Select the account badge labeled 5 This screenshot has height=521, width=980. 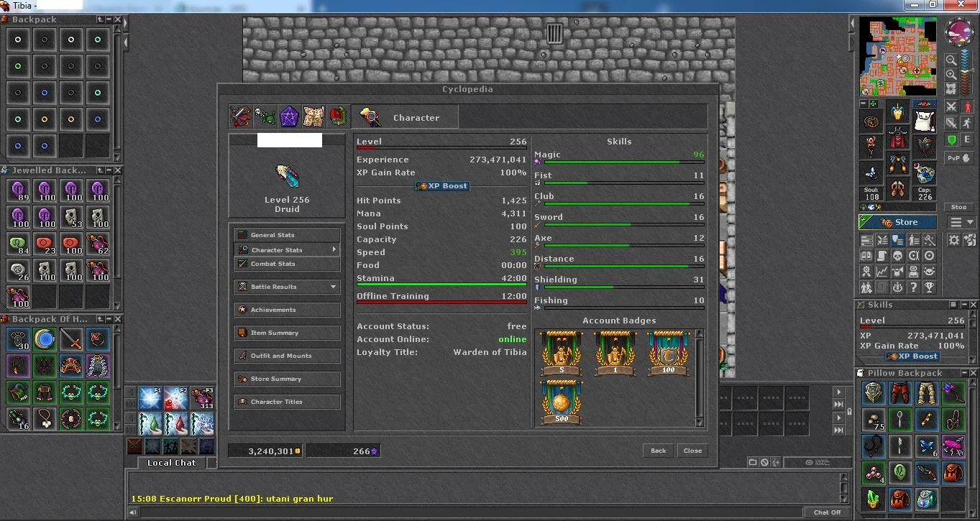(x=562, y=353)
